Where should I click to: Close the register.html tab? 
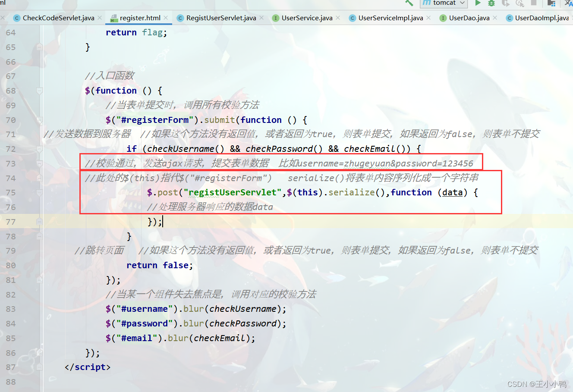click(x=166, y=18)
